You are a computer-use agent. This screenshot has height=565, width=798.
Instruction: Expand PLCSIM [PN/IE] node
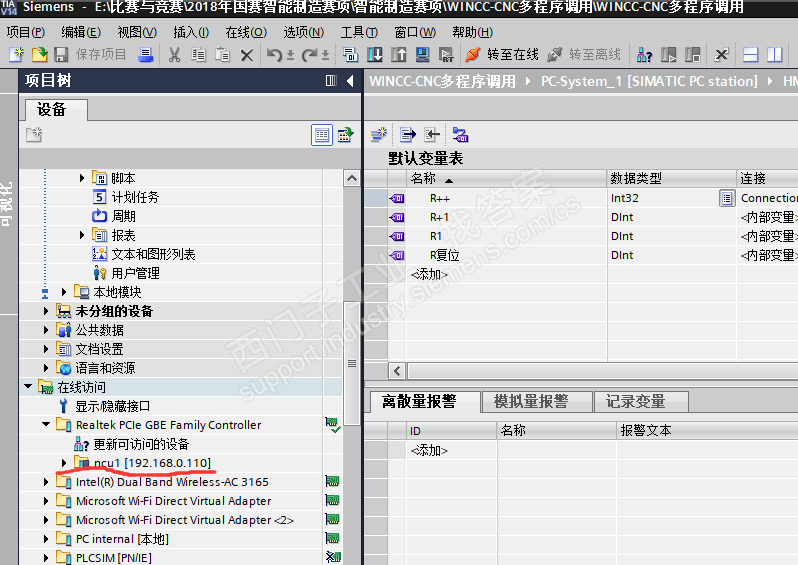click(x=46, y=557)
